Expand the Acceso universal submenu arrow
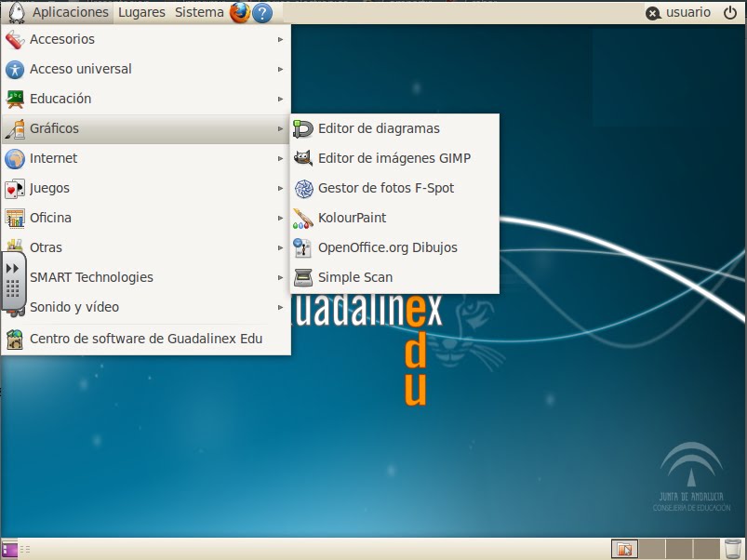This screenshot has height=560, width=747. [281, 70]
